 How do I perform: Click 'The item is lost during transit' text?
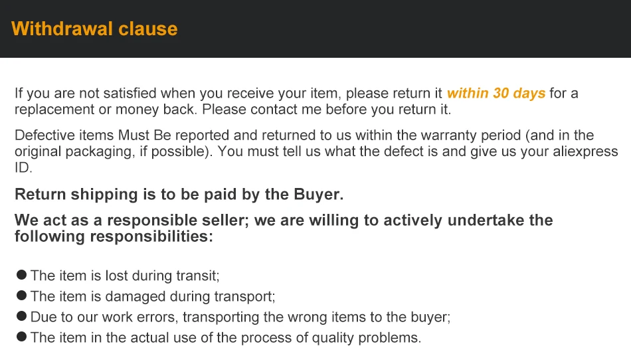pos(125,276)
